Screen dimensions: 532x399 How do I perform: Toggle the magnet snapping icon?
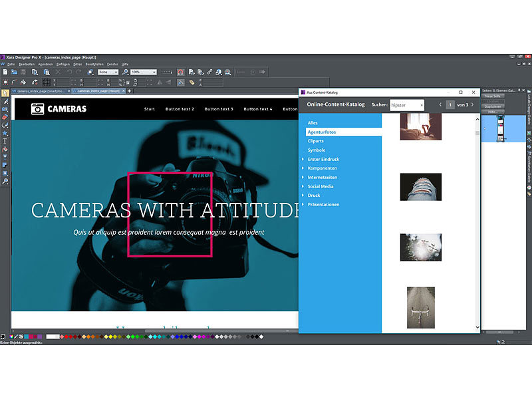click(180, 72)
